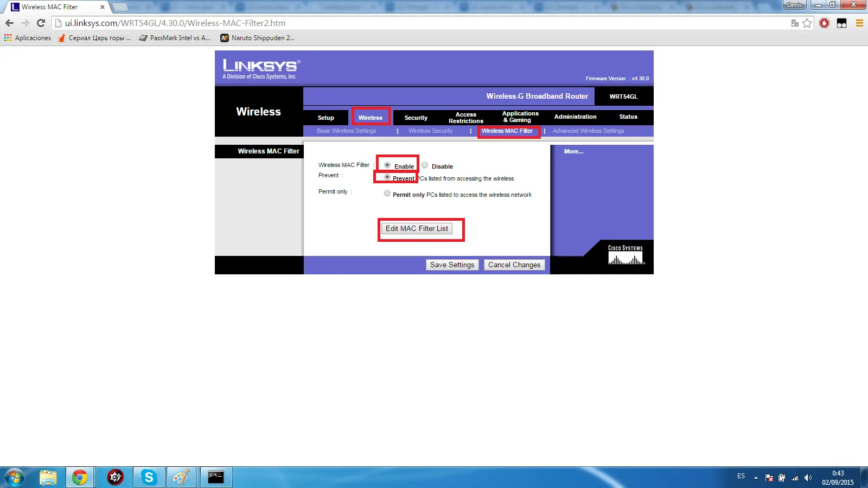Click the black extension icon beside adblock
The height and width of the screenshot is (488, 868).
coord(842,23)
